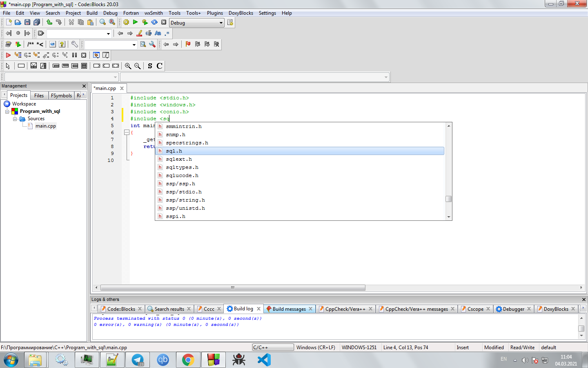Open the code completion scope dropdown

[x=111, y=44]
